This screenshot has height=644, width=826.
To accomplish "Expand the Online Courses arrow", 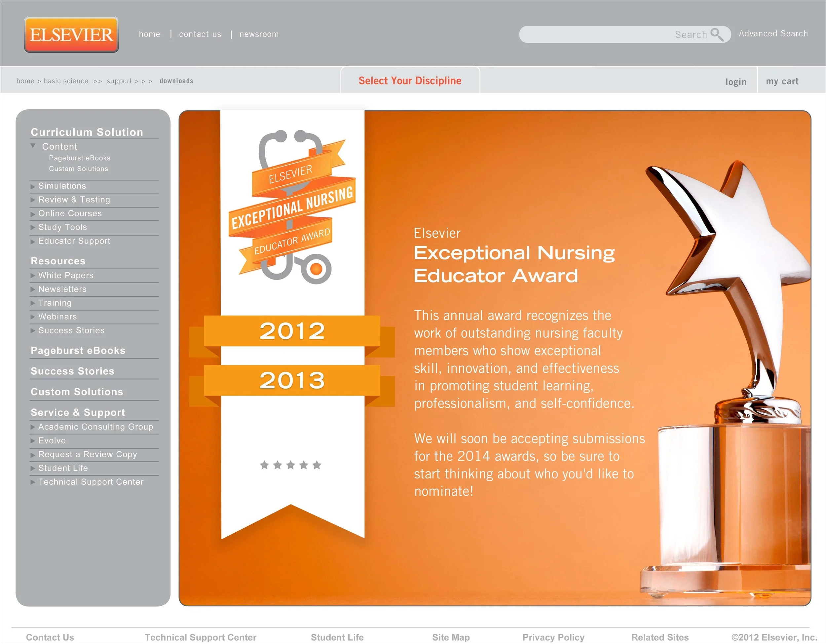I will pyautogui.click(x=33, y=214).
